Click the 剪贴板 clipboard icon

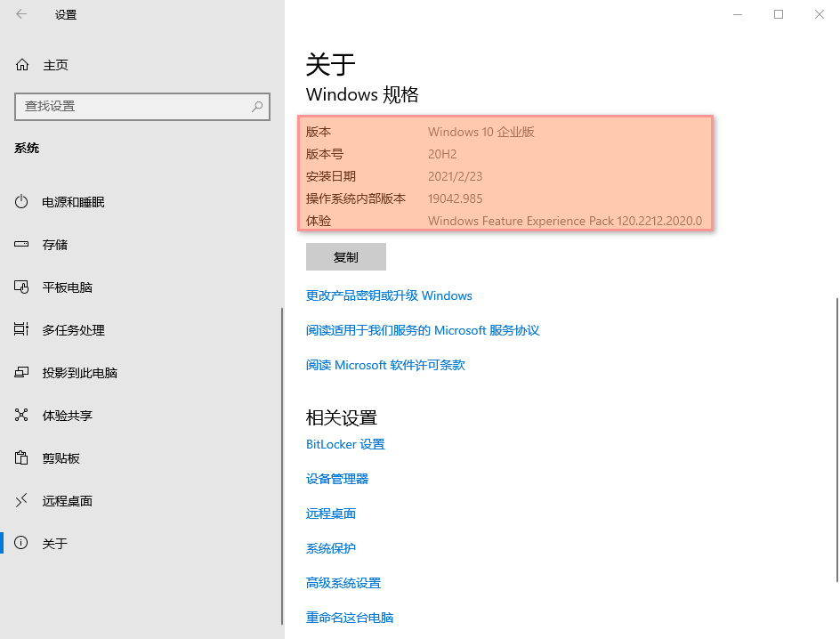[x=22, y=458]
